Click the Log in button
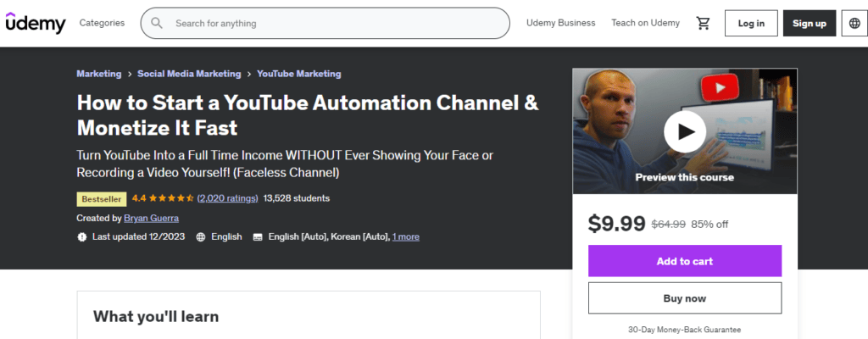This screenshot has width=868, height=339. click(x=751, y=23)
